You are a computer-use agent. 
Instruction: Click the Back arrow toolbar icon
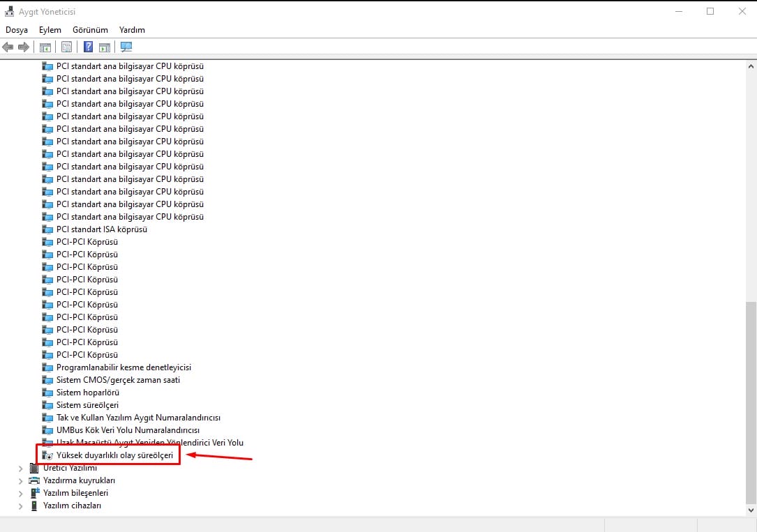[x=8, y=47]
